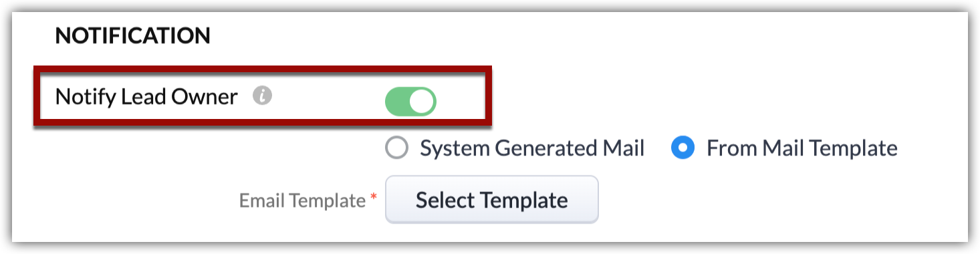
Task: Click the System Generated Mail label text
Action: point(532,148)
